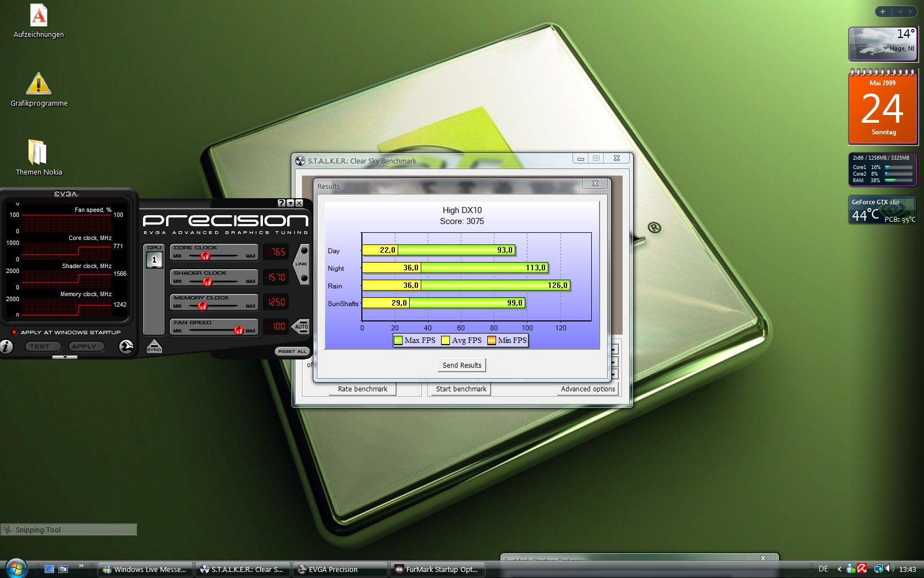Click the network tray icon
Screen dimensions: 924x578
point(878,569)
